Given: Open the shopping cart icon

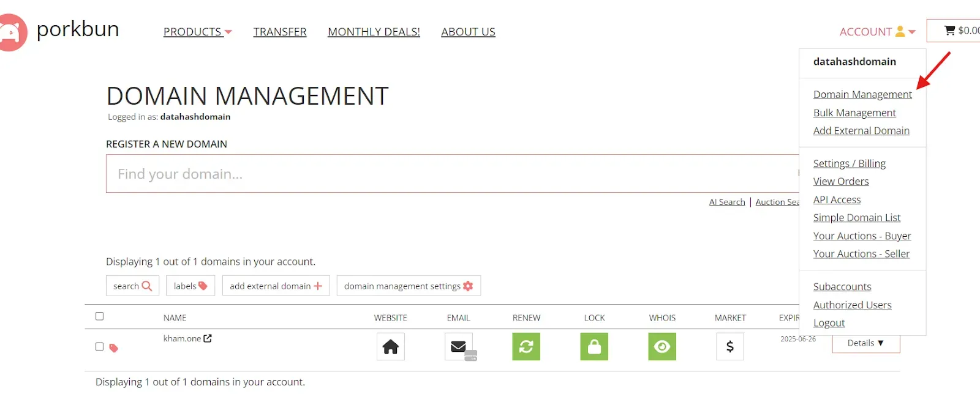Looking at the screenshot, I should coord(949,30).
